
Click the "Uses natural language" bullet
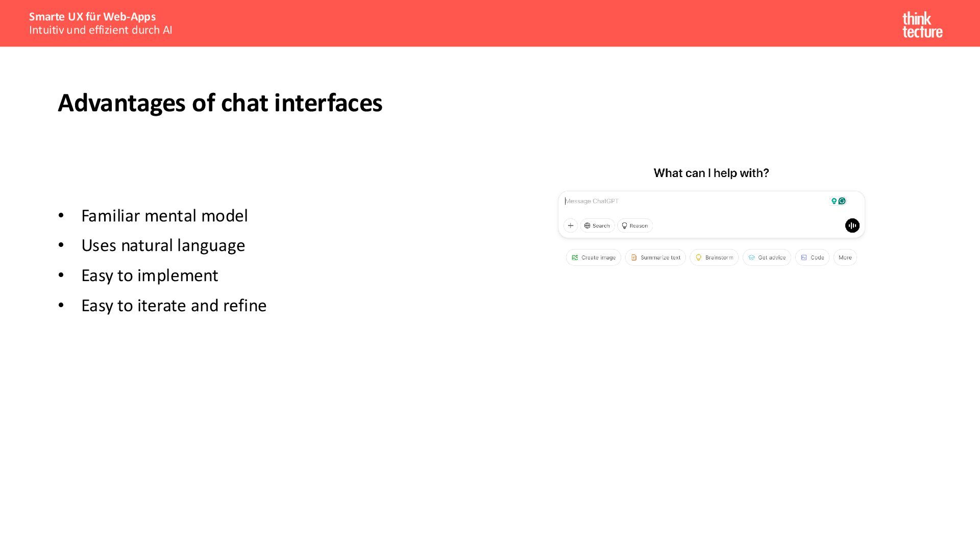(163, 245)
